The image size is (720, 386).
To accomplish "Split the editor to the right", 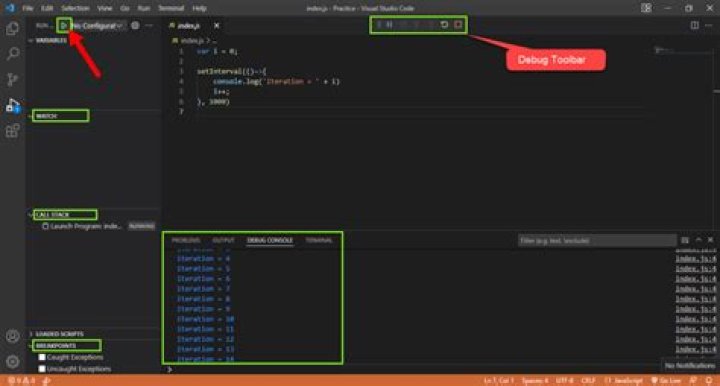I will [x=695, y=25].
